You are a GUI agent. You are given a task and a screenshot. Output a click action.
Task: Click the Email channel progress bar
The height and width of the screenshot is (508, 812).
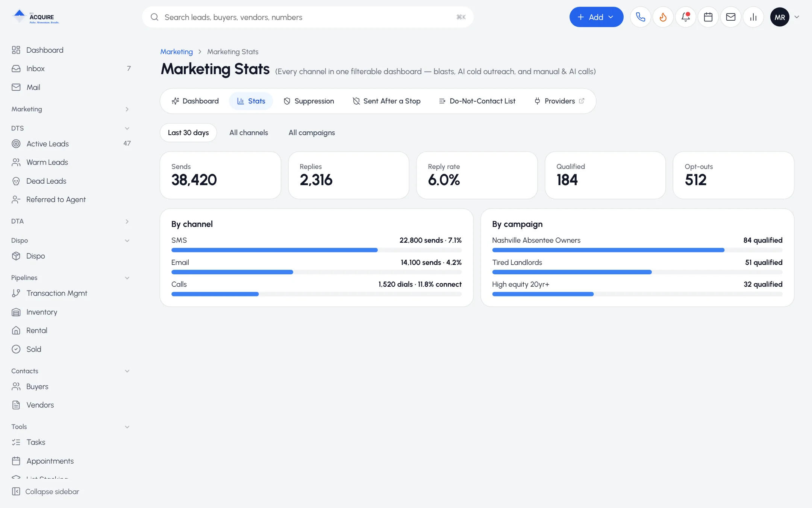317,272
